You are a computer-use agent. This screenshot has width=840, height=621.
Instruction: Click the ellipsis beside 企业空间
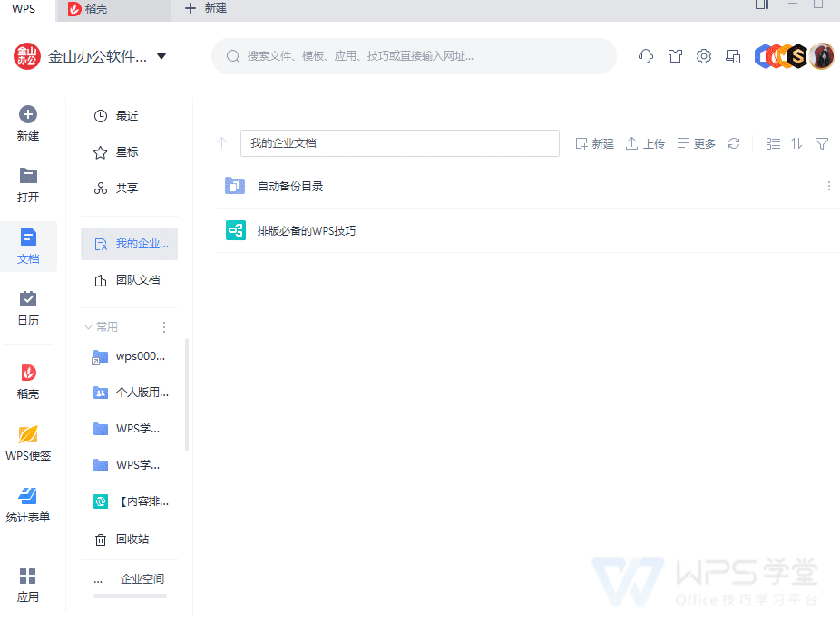[98, 580]
